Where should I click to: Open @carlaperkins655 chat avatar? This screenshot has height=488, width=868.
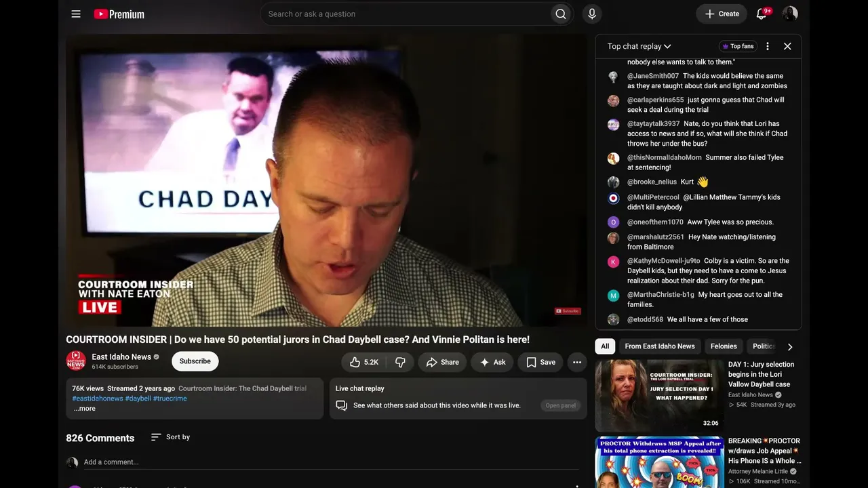click(614, 100)
